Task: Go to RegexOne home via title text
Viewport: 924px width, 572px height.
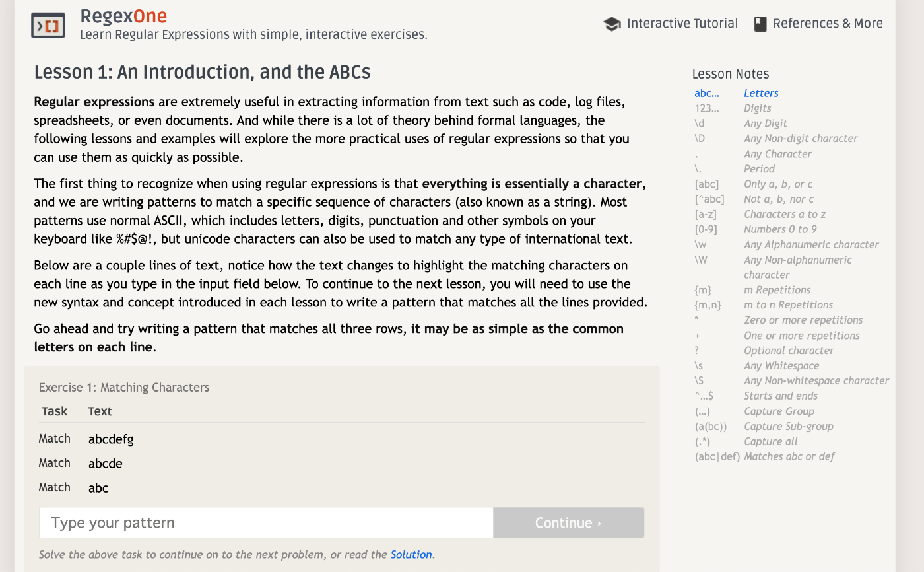Action: point(123,16)
